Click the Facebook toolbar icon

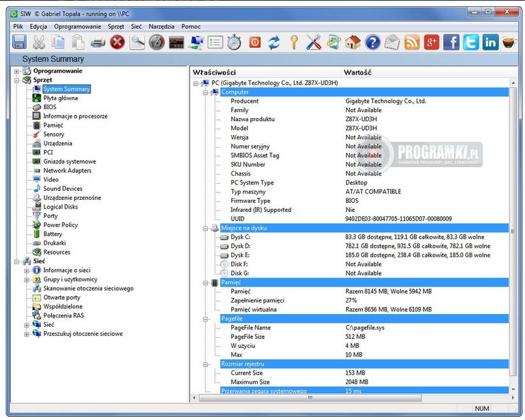(451, 43)
